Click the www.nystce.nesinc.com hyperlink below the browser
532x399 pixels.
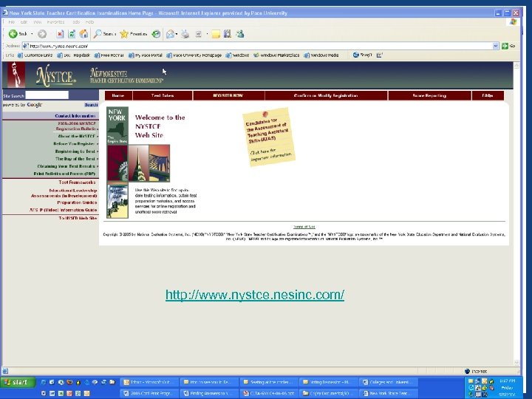pyautogui.click(x=255, y=295)
